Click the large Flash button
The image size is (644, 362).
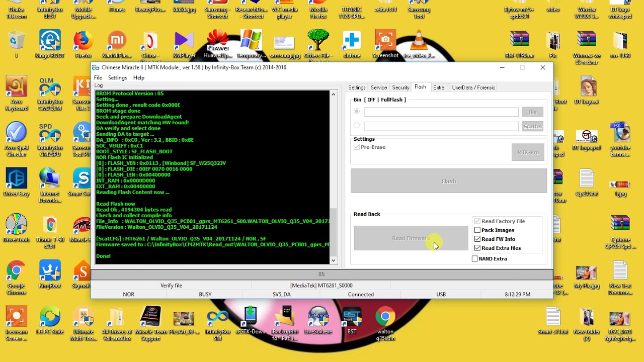click(449, 181)
